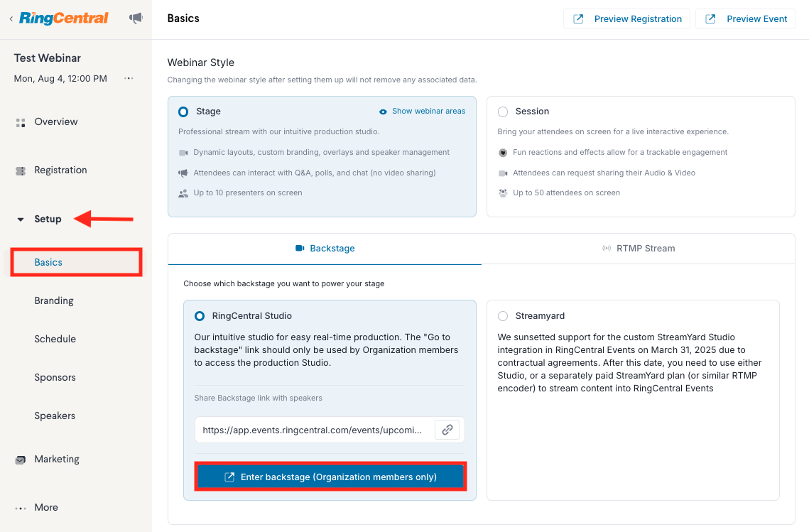Click external-link icon on Preview Event
This screenshot has height=532, width=809.
(710, 19)
